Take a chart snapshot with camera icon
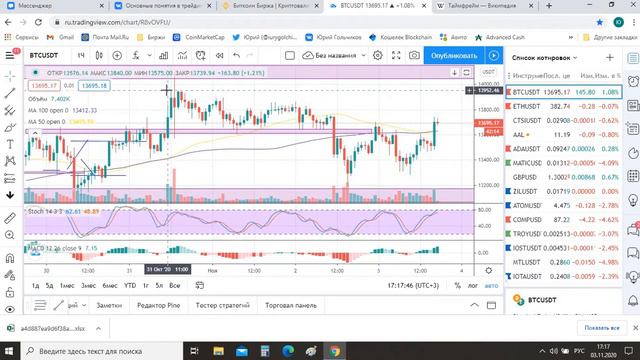Image resolution: width=640 pixels, height=360 pixels. tap(414, 55)
